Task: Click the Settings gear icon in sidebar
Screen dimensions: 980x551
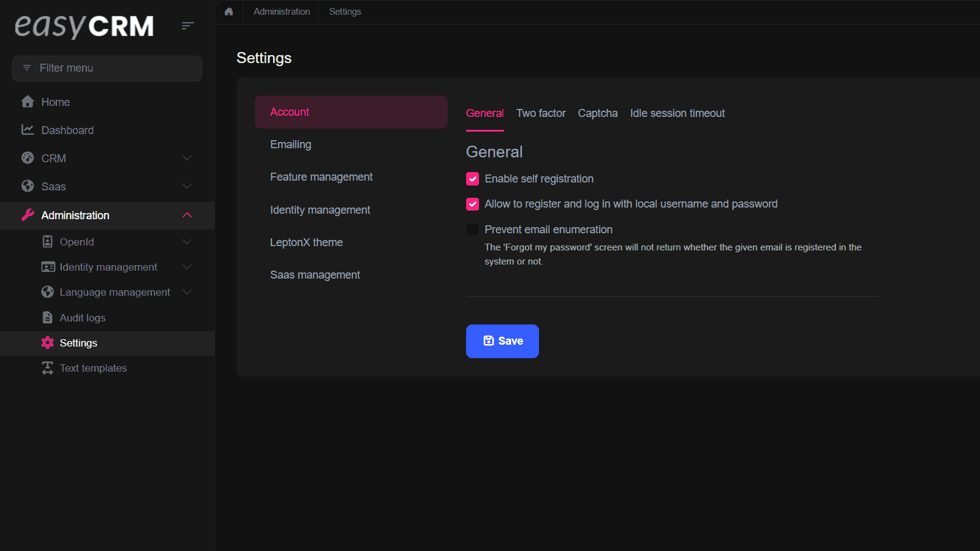Action: click(x=48, y=343)
